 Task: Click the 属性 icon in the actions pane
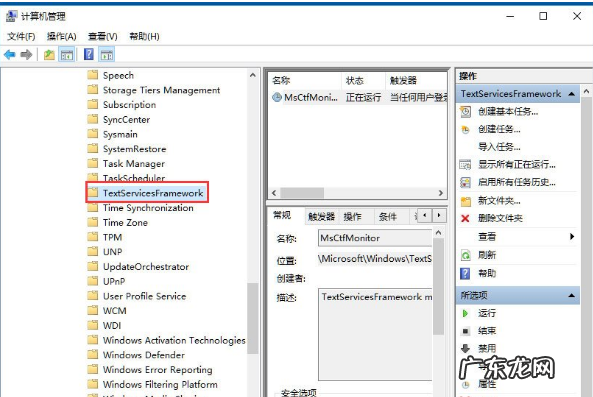pyautogui.click(x=465, y=385)
